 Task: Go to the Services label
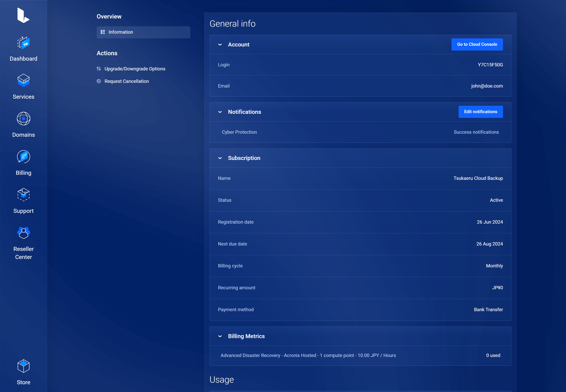(24, 97)
